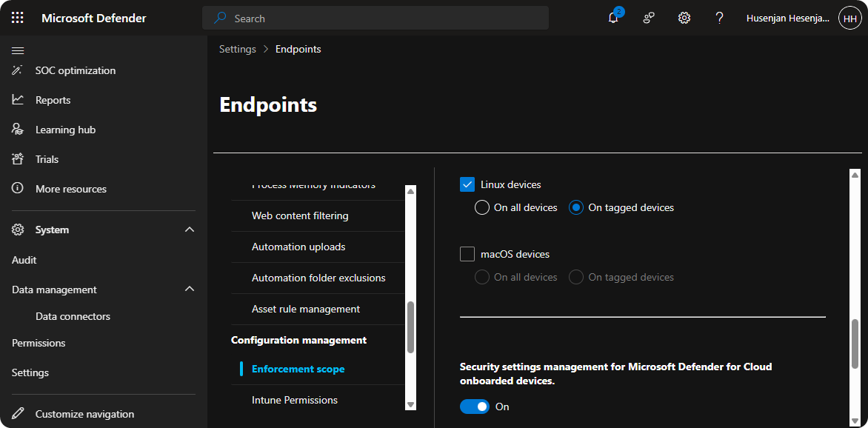The height and width of the screenshot is (428, 868).
Task: Open Customize navigation
Action: point(84,414)
